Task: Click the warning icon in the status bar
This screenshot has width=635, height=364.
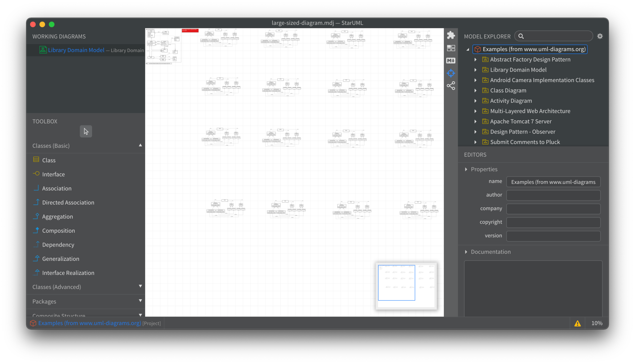Action: tap(578, 323)
